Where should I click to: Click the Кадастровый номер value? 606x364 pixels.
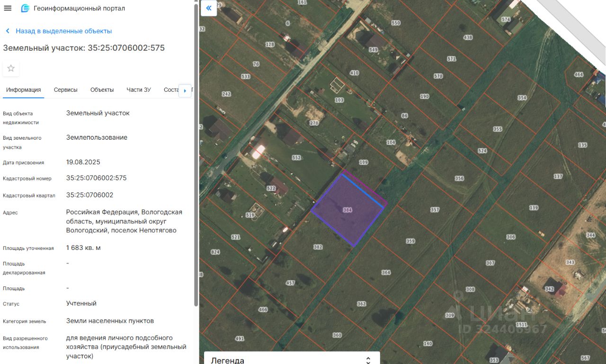97,178
